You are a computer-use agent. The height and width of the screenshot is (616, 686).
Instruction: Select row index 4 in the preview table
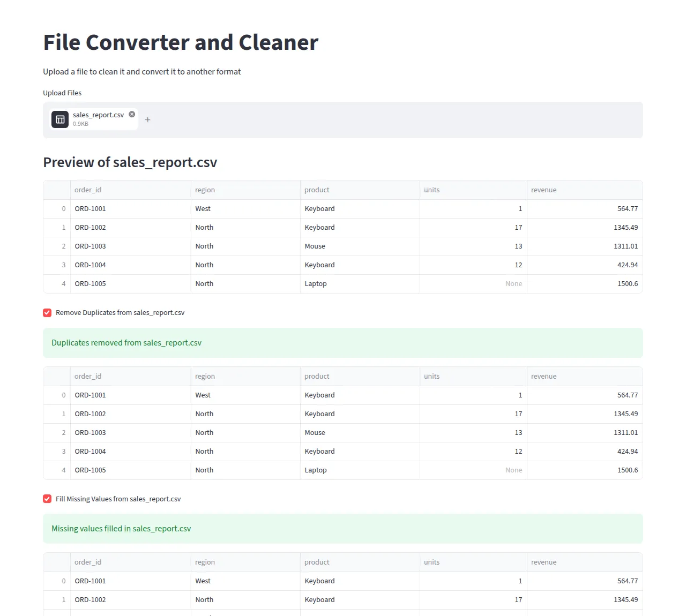tap(57, 284)
